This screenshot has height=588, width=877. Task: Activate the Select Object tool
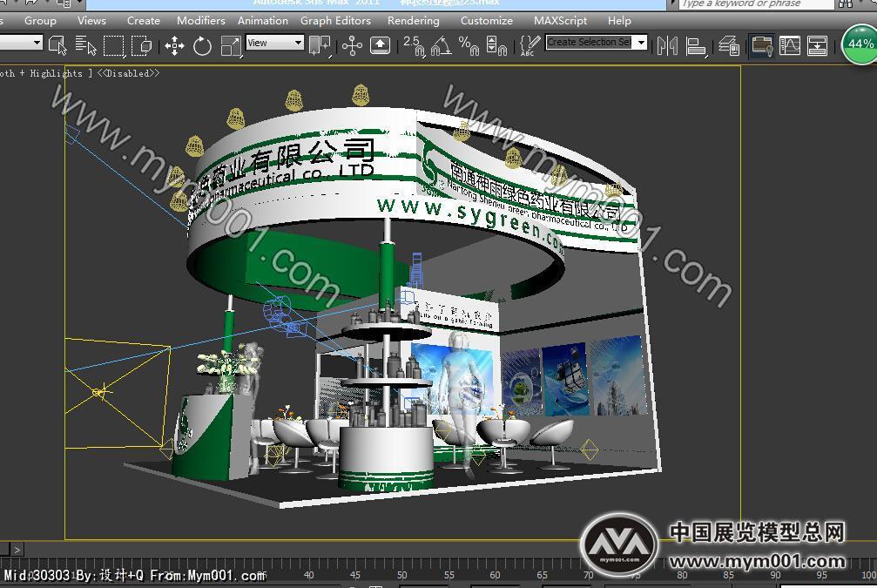point(57,45)
